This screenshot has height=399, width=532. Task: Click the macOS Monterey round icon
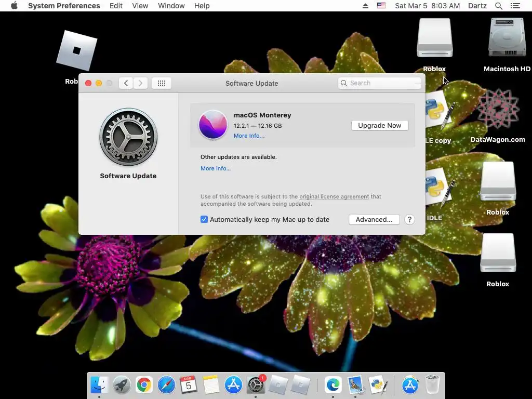point(213,125)
